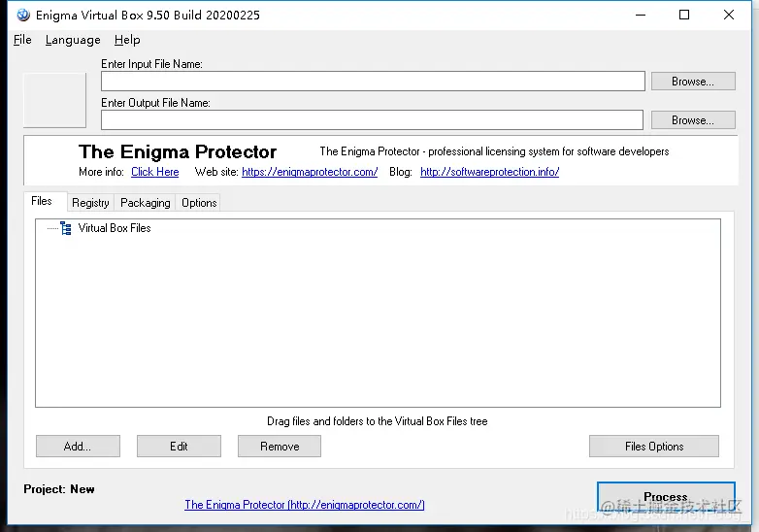Browse for the input file
Image resolution: width=759 pixels, height=532 pixels.
[x=693, y=82]
